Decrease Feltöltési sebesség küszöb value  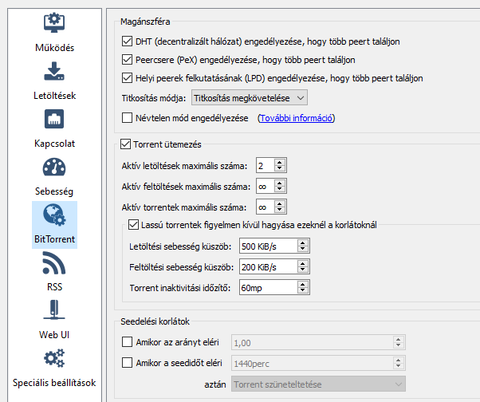[x=303, y=270]
